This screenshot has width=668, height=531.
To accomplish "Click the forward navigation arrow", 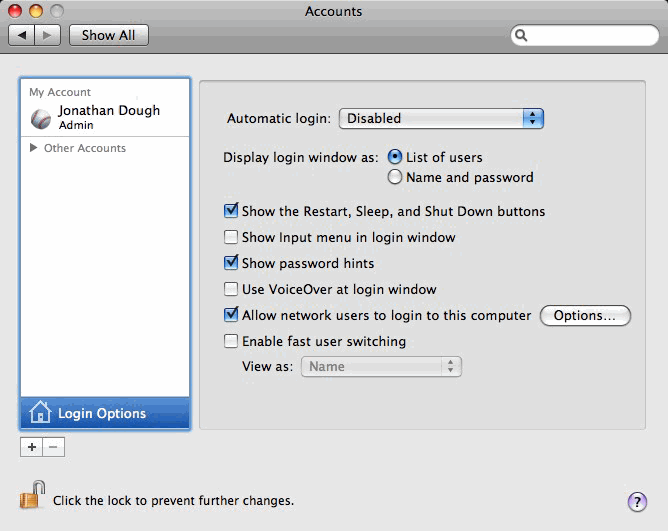I will [47, 35].
